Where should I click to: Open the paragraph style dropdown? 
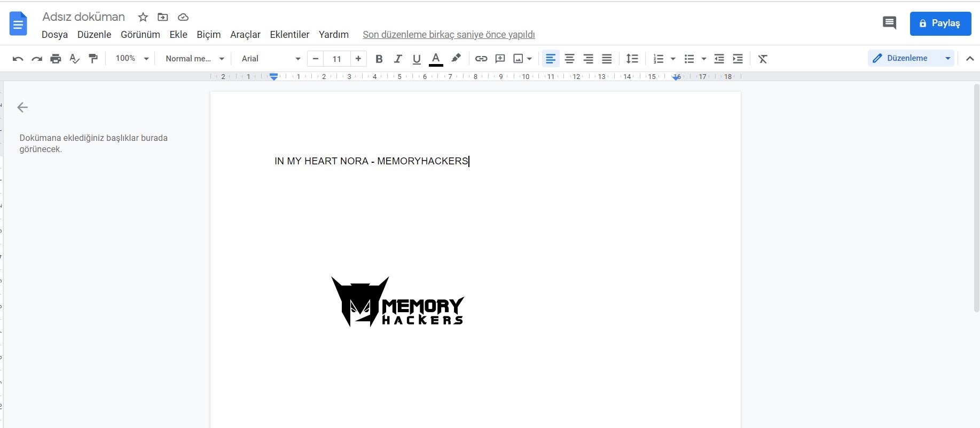pos(195,59)
